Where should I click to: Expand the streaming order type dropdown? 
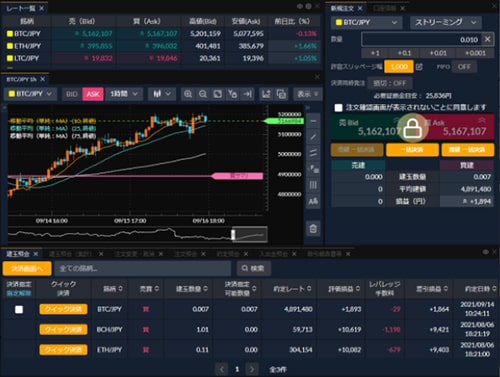[446, 23]
